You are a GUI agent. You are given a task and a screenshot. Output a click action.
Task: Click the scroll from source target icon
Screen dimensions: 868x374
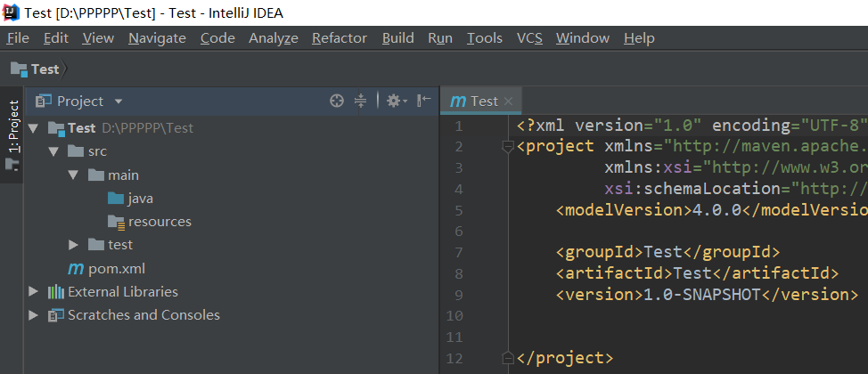337,101
